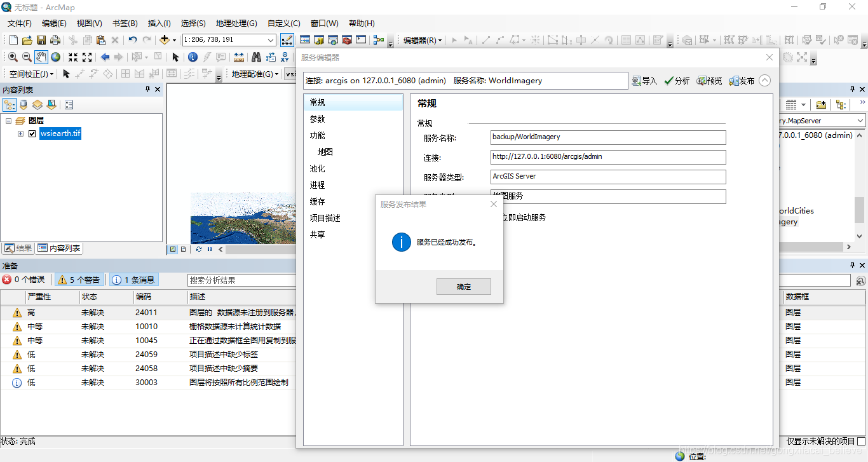Toggle the 5 warnings filter
Screen dimensions: 868x462
click(79, 280)
